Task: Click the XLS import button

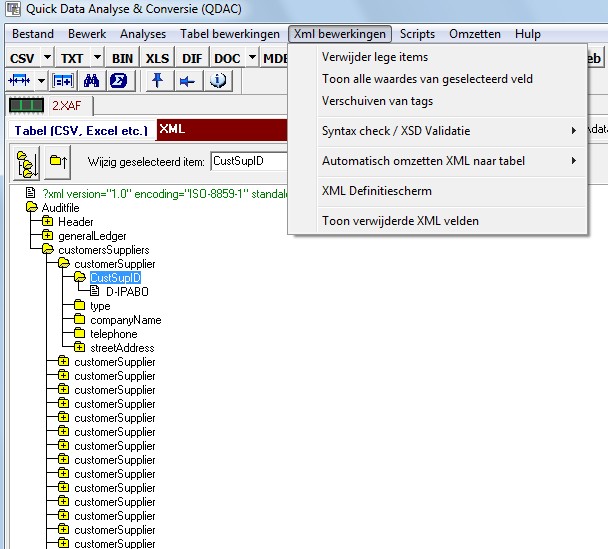Action: coord(157,58)
